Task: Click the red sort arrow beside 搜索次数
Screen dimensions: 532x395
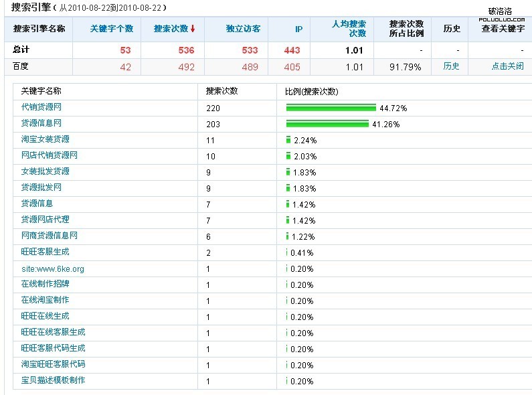Action: [x=193, y=29]
